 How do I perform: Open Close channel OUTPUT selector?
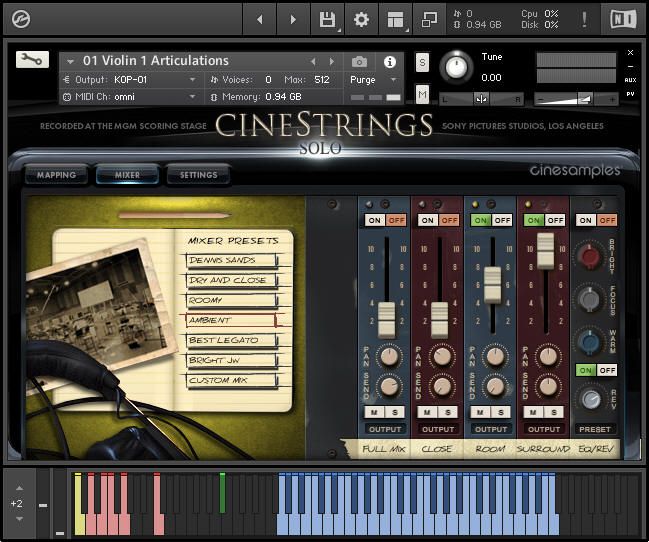[x=438, y=429]
